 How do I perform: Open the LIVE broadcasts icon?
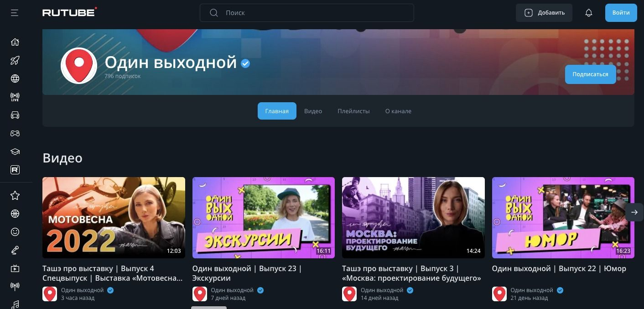pyautogui.click(x=15, y=97)
